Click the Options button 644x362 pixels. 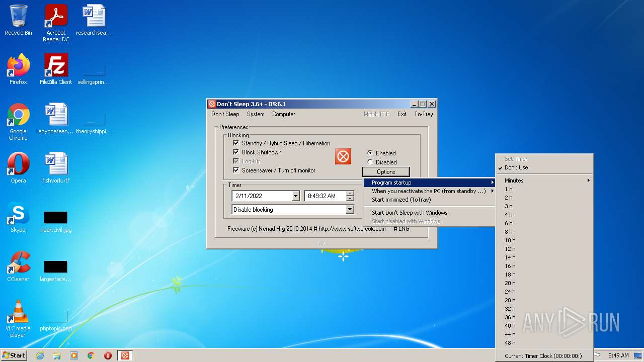[386, 172]
